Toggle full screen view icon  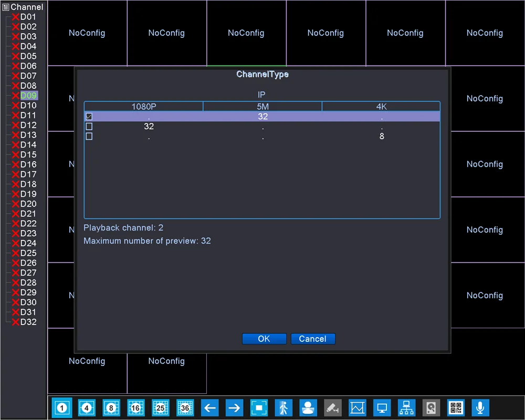pos(259,407)
